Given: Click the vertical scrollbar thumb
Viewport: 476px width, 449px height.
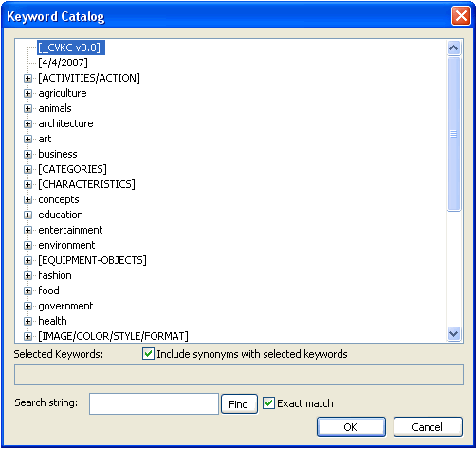Looking at the screenshot, I should [x=454, y=134].
